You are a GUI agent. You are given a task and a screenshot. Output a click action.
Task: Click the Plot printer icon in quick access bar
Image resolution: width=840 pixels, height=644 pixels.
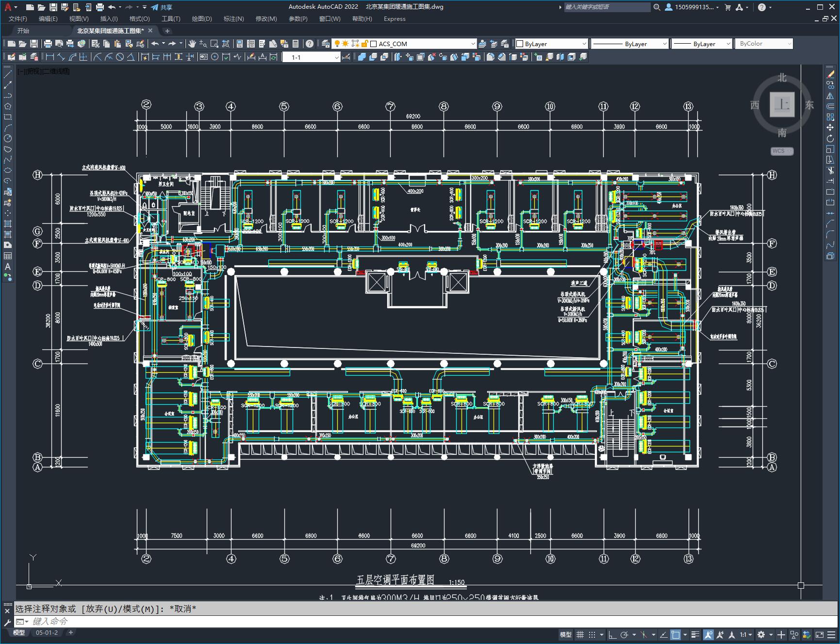(x=100, y=7)
